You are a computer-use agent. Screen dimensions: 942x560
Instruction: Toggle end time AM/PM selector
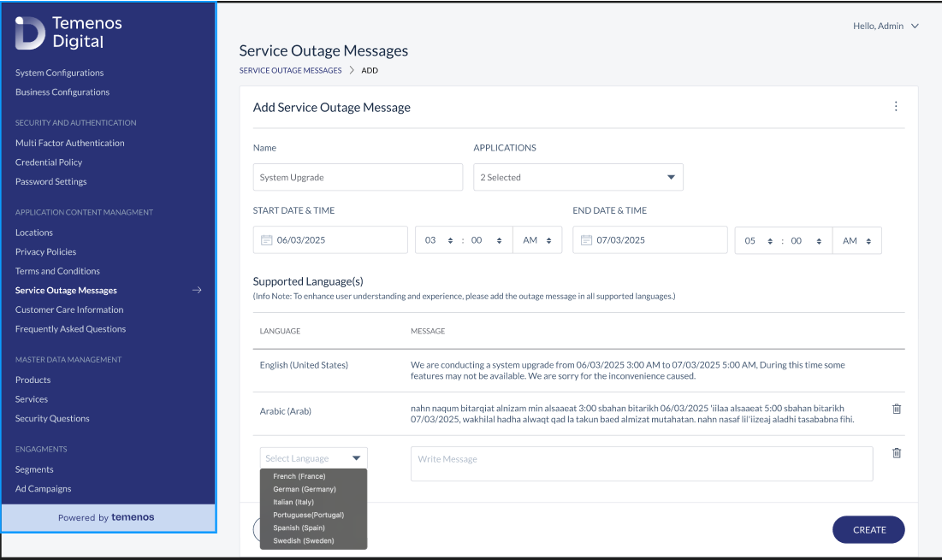856,241
